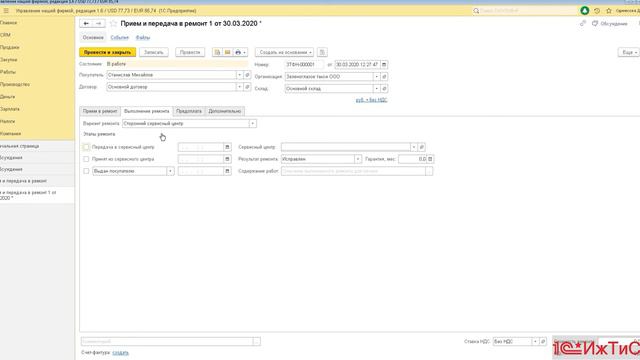Viewport: 640px width, 360px height.
Task: Select the Основное navigation tab
Action: click(x=93, y=38)
